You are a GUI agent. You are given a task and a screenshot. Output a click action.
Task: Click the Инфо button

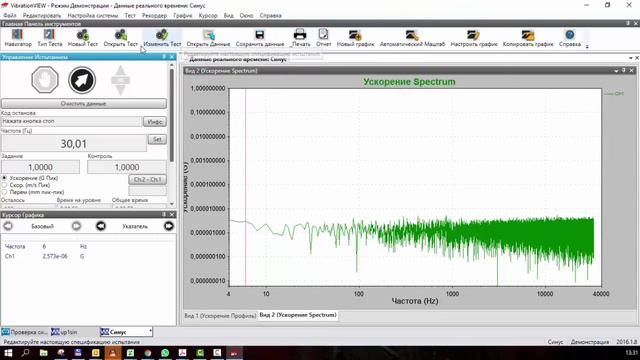point(155,122)
